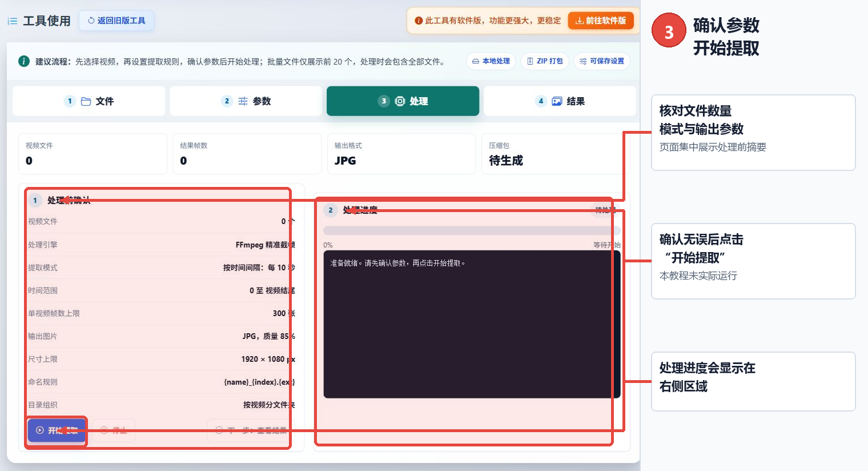The image size is (868, 471).
Task: Select the ZIP 打包 chip
Action: tap(545, 61)
